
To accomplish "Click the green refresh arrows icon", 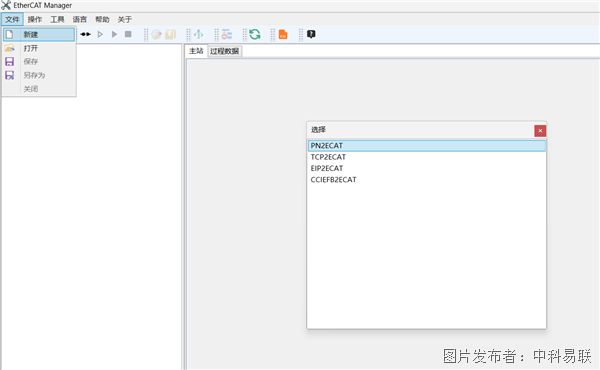I will click(255, 34).
